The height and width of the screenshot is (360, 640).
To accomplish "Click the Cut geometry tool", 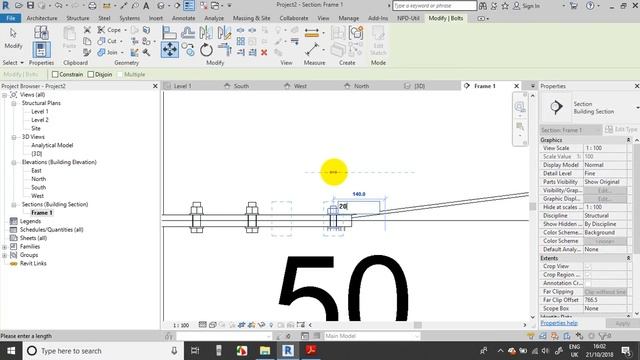I will point(107,41).
